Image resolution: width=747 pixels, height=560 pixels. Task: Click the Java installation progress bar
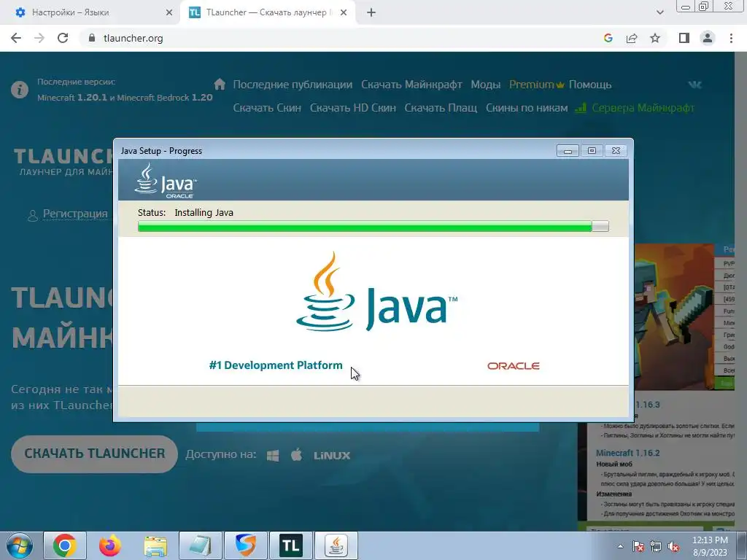(x=373, y=226)
